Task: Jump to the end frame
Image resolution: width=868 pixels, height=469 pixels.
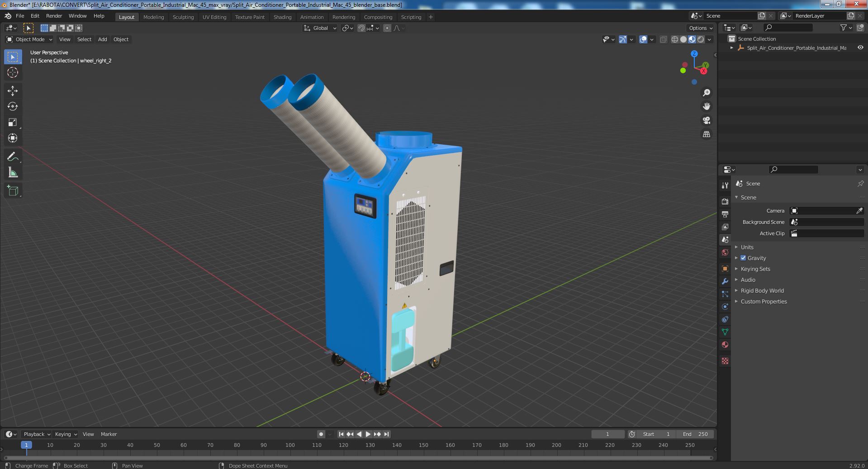Action: [386, 434]
